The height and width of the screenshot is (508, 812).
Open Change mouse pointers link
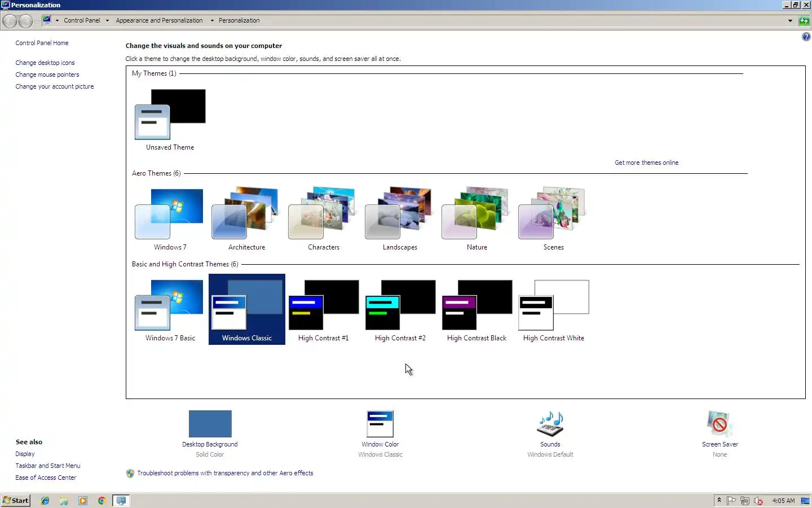[x=47, y=75]
